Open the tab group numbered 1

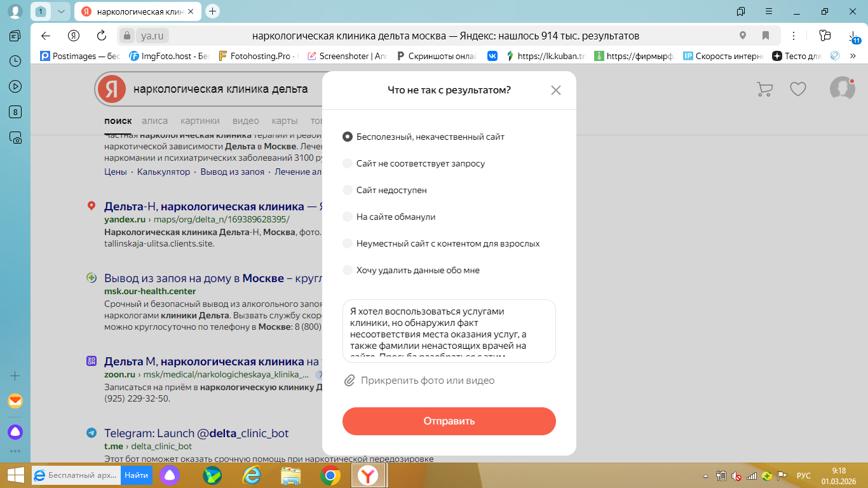41,11
